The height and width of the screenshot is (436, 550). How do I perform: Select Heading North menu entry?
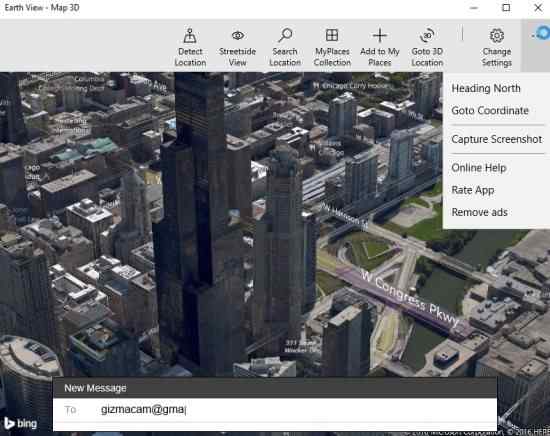pos(486,88)
